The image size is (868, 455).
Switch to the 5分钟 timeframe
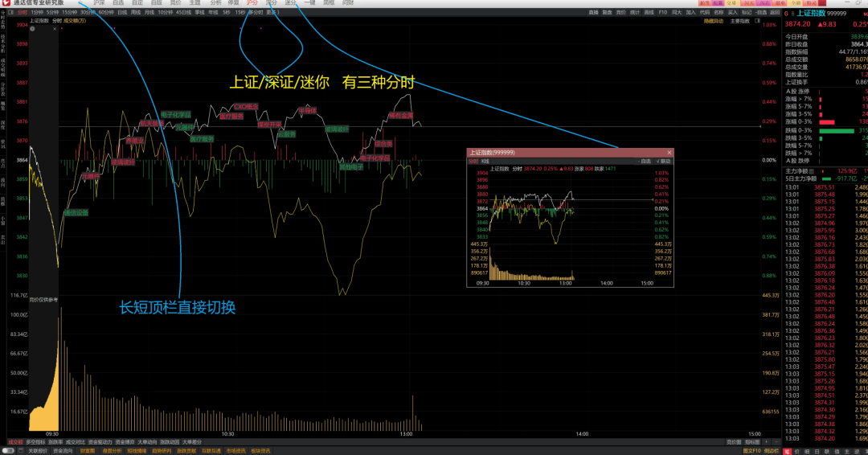coord(52,12)
